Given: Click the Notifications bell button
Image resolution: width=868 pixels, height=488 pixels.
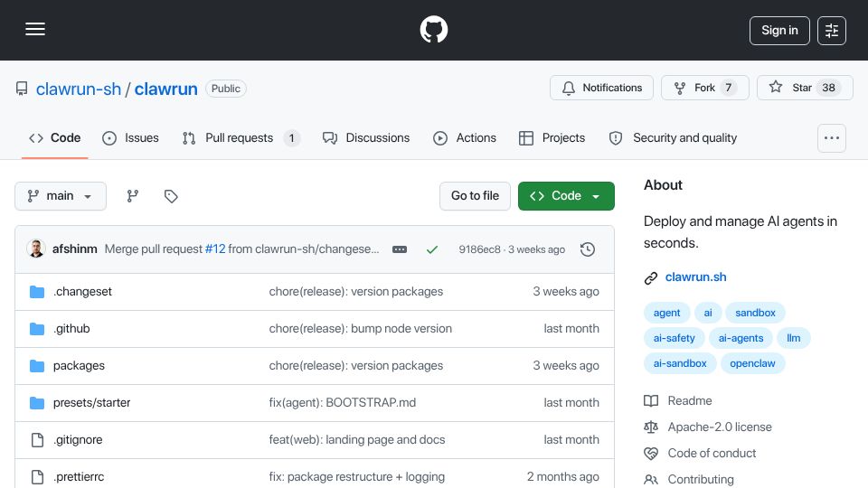Looking at the screenshot, I should pyautogui.click(x=601, y=88).
